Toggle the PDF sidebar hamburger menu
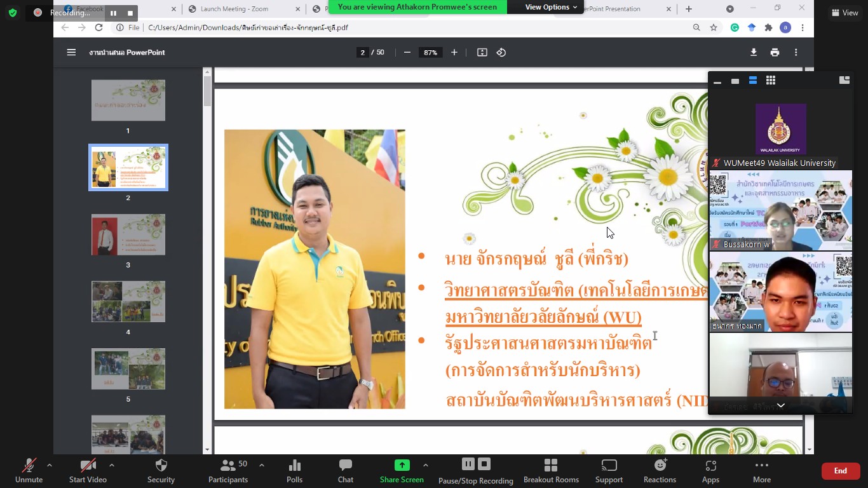868x488 pixels. point(71,53)
